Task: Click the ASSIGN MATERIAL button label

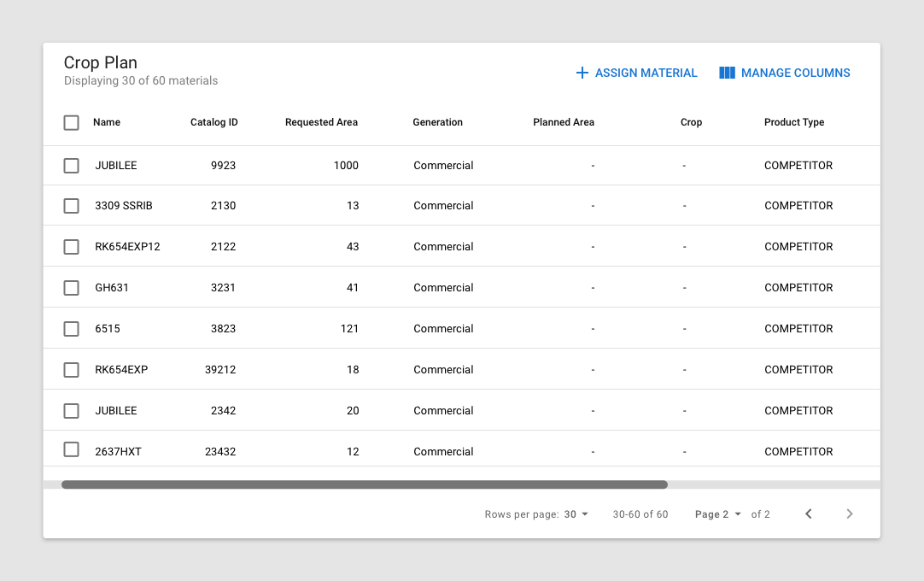Action: pos(646,73)
